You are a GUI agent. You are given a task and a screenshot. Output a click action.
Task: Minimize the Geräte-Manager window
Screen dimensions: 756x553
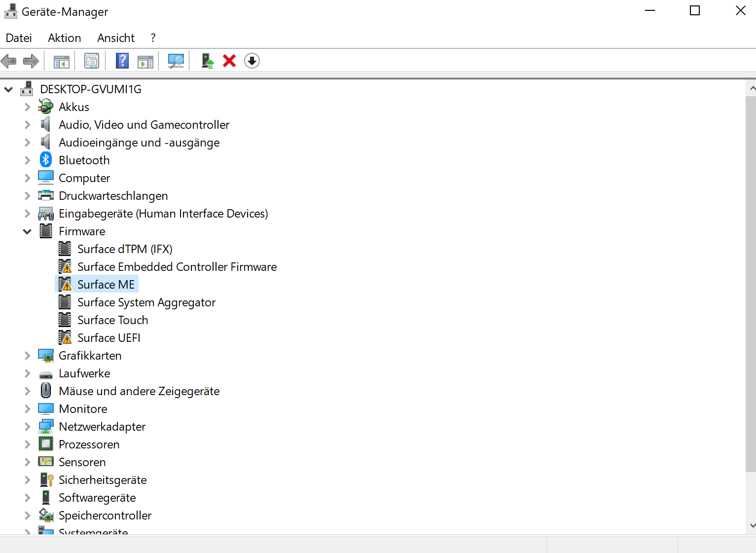[x=650, y=10]
